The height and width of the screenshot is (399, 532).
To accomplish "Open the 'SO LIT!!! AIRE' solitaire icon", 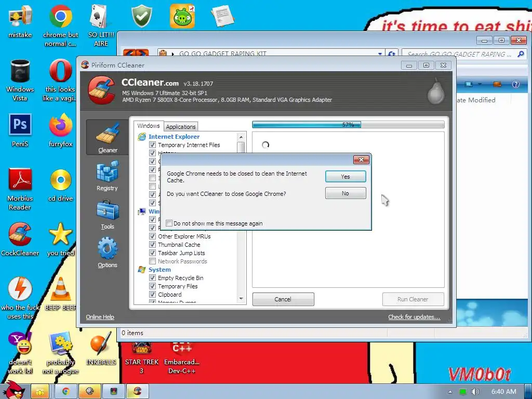I will [101, 26].
